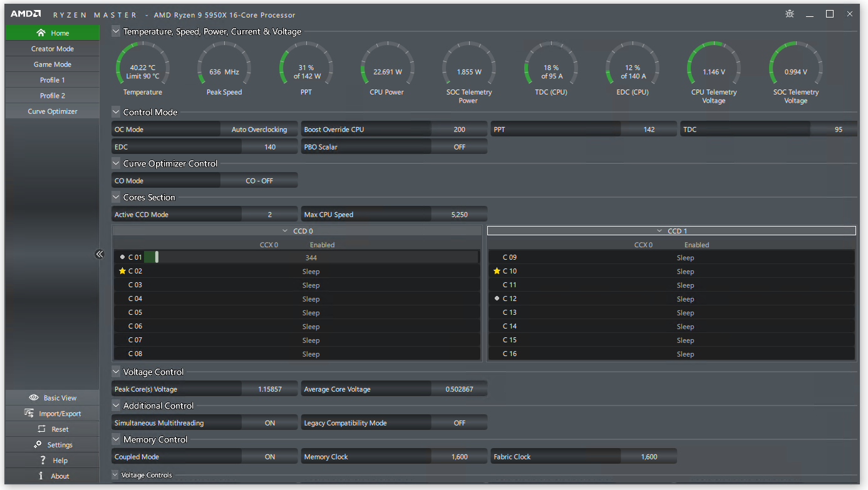Screen dimensions: 868x490
Task: Click the Boost Override CPU value 200
Action: point(459,130)
